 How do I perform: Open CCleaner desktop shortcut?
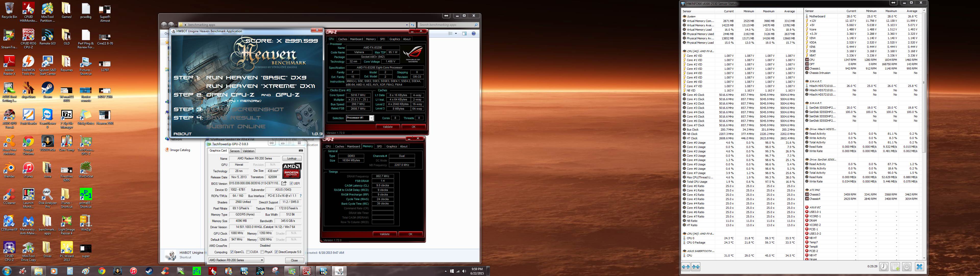click(x=9, y=196)
